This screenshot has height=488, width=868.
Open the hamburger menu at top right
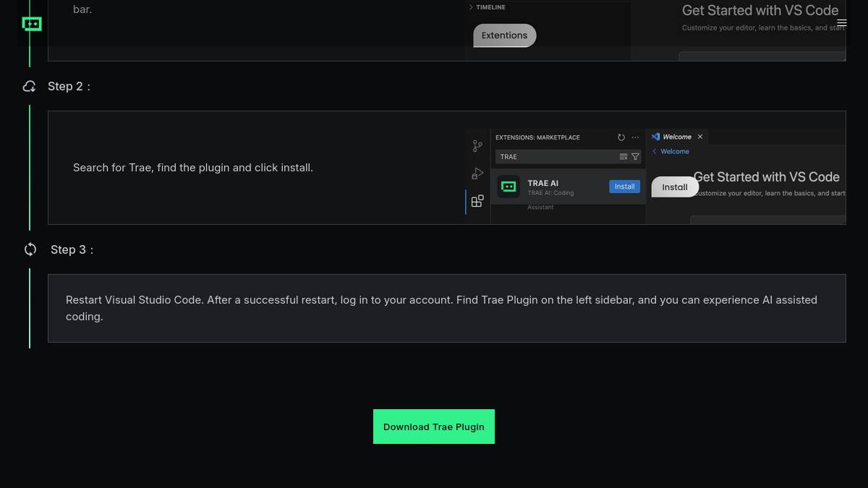click(842, 23)
